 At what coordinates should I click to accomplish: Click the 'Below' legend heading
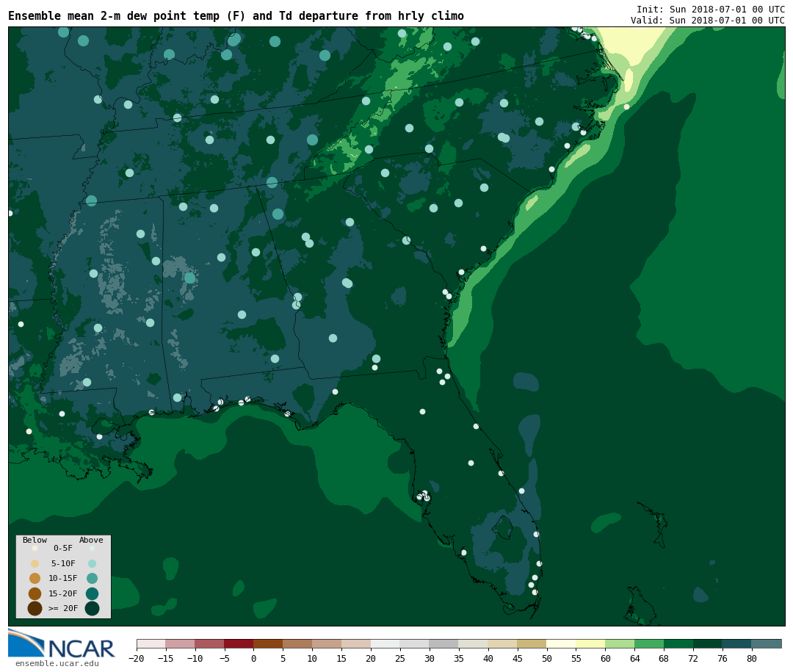[x=35, y=540]
